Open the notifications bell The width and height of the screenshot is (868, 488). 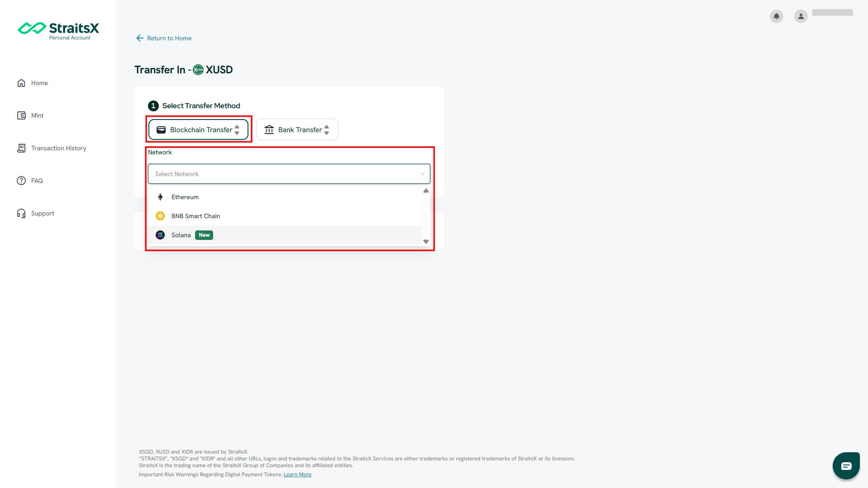click(777, 16)
